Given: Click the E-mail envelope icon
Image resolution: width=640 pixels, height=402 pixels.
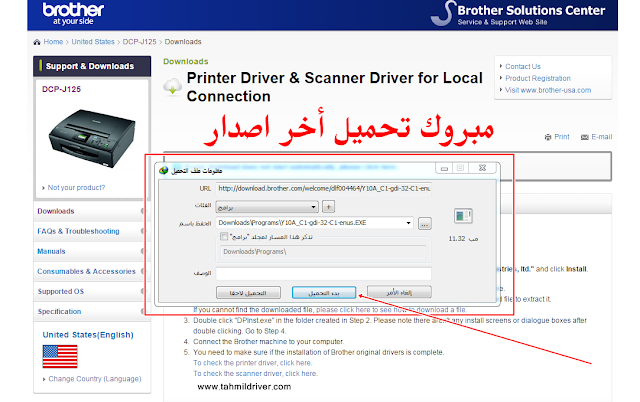Looking at the screenshot, I should [x=585, y=137].
